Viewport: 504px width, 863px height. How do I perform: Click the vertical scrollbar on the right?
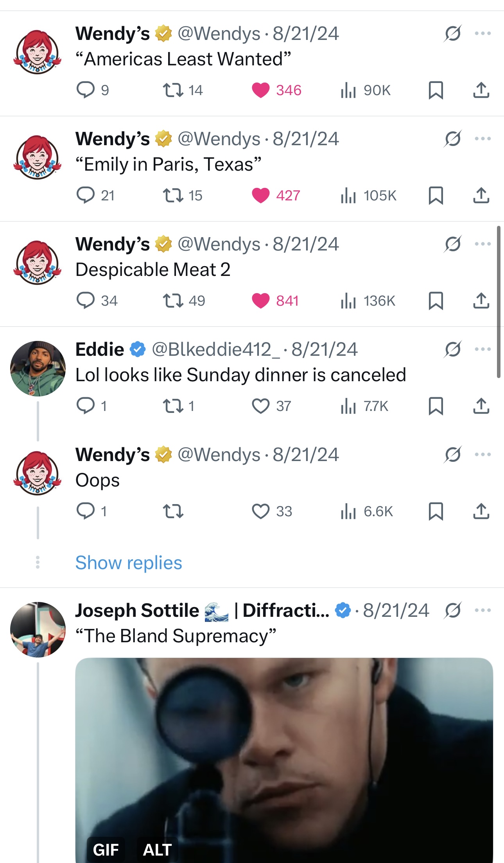coord(499,301)
